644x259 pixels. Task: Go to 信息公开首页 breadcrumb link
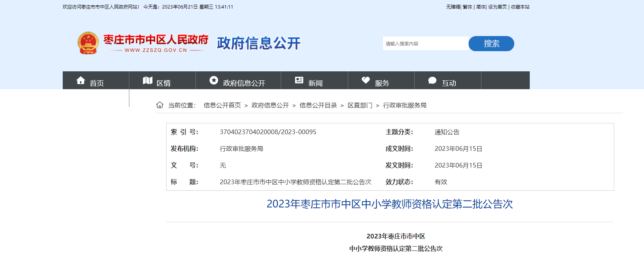pyautogui.click(x=222, y=105)
